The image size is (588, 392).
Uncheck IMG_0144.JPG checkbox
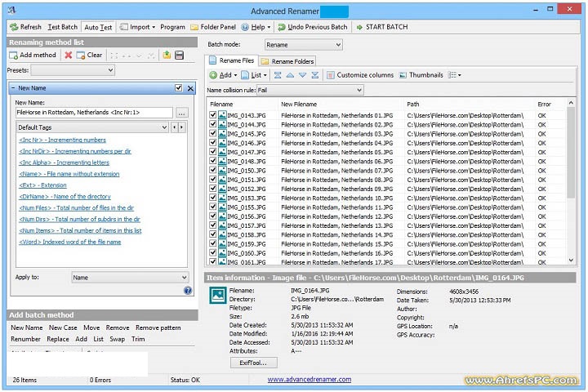213,124
